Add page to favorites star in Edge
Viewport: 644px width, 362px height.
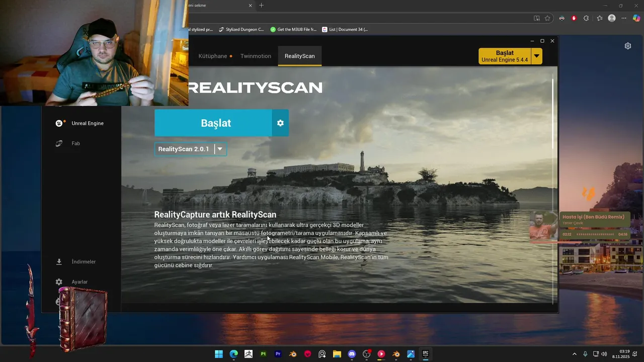click(x=547, y=18)
